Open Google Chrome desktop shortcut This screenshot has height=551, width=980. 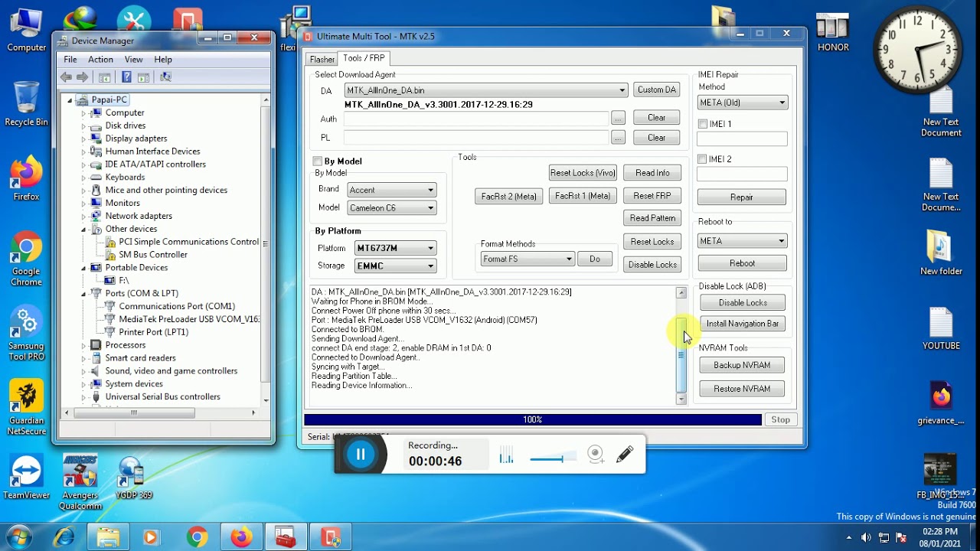point(26,259)
